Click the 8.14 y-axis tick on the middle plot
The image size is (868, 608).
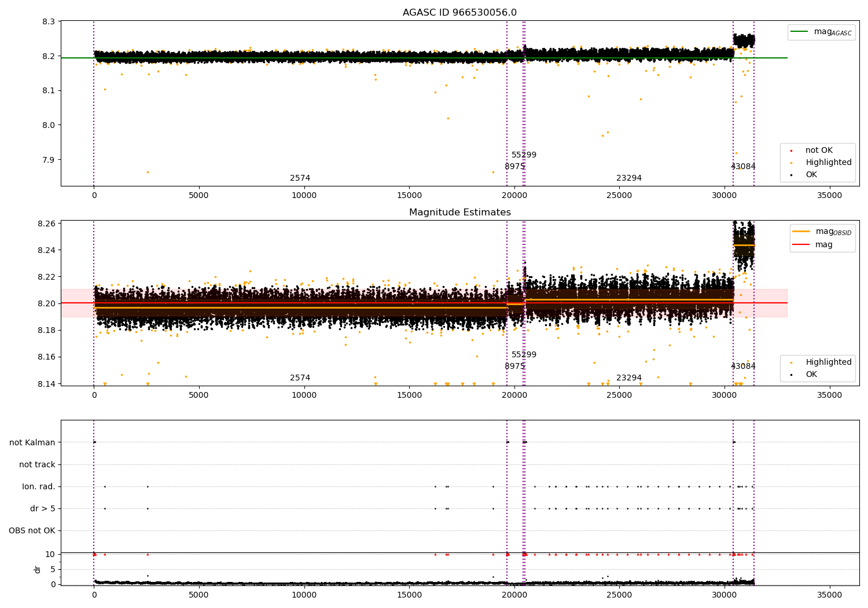click(47, 384)
